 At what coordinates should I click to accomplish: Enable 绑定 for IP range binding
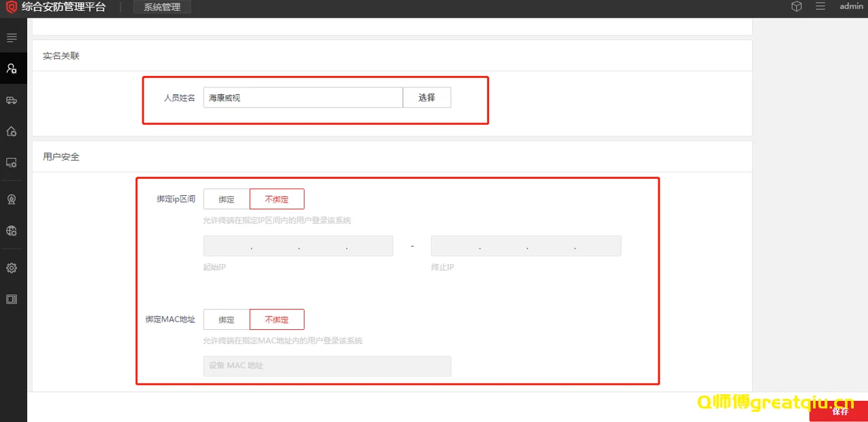226,199
